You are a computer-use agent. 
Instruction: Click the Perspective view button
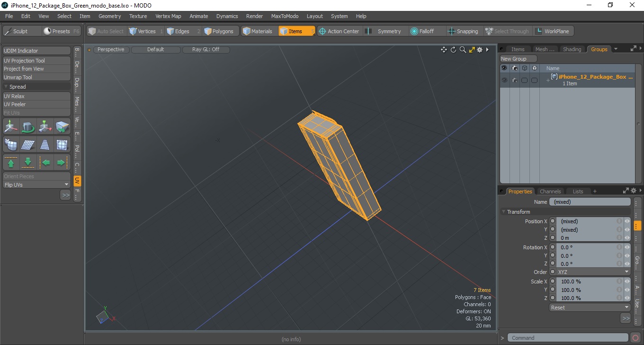click(x=111, y=49)
